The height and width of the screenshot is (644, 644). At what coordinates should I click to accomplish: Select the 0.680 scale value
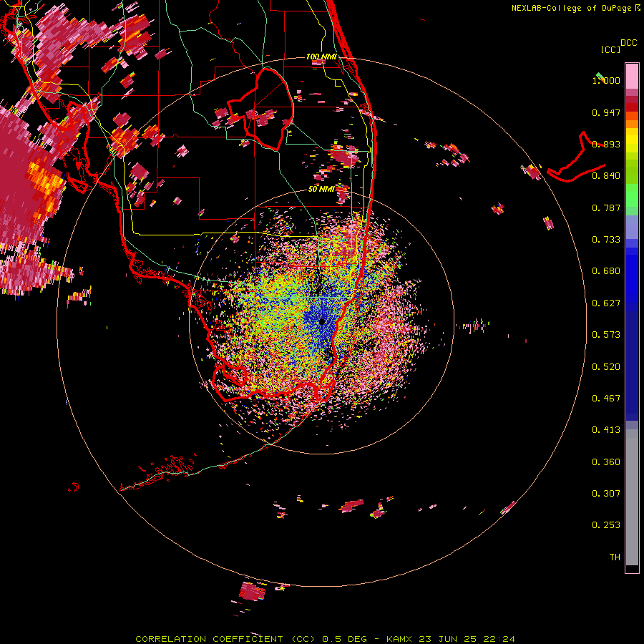(606, 271)
